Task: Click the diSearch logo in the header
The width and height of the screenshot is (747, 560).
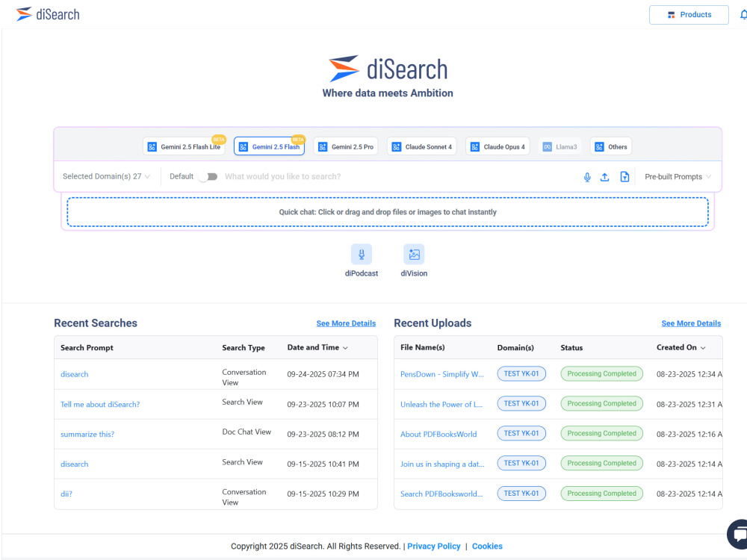Action: point(48,14)
